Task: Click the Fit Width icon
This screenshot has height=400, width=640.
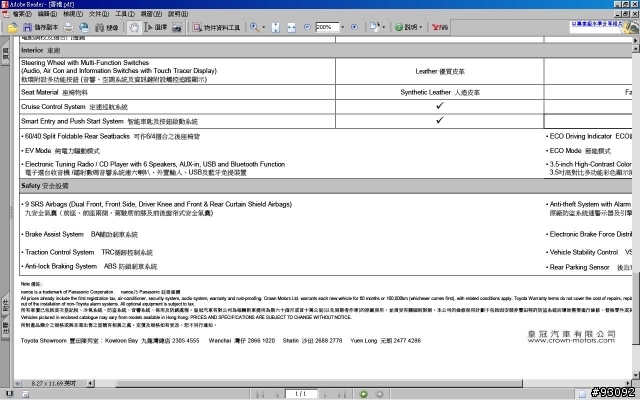Action: pyautogui.click(x=291, y=27)
